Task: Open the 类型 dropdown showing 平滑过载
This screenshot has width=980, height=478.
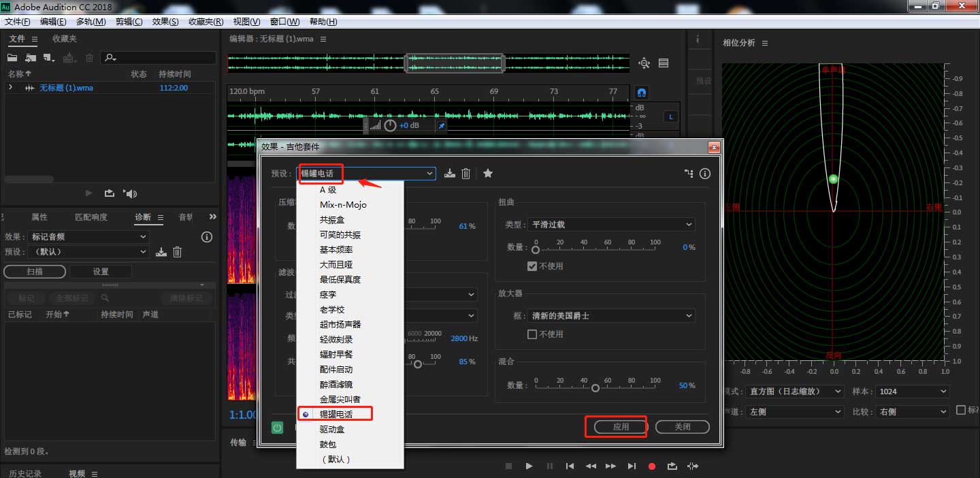Action: [610, 224]
